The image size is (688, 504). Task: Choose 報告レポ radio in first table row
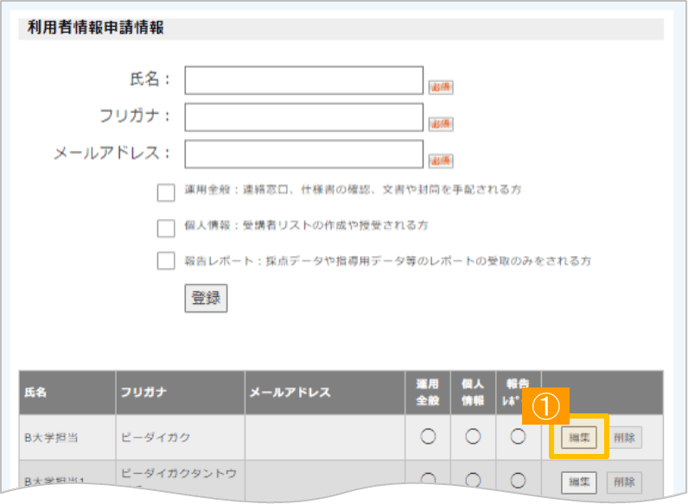click(x=517, y=436)
